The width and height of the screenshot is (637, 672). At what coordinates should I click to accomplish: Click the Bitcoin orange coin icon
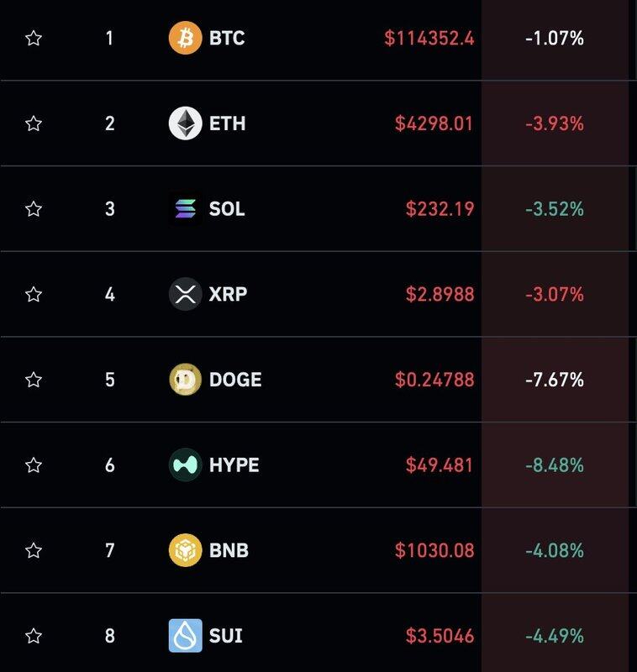pyautogui.click(x=185, y=38)
